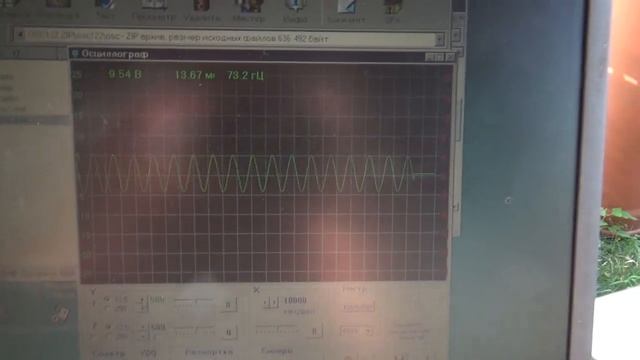
Task: Expand the archive path dropdown arrow
Action: click(440, 40)
